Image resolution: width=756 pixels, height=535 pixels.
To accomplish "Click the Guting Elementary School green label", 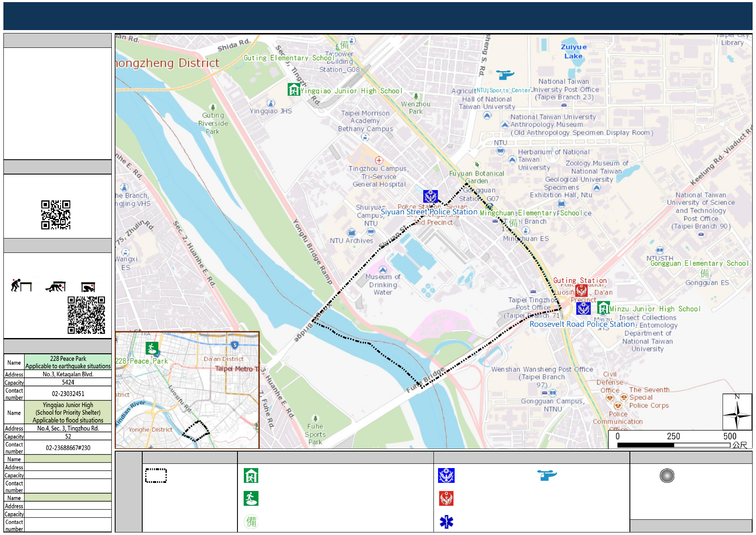I will 289,58.
